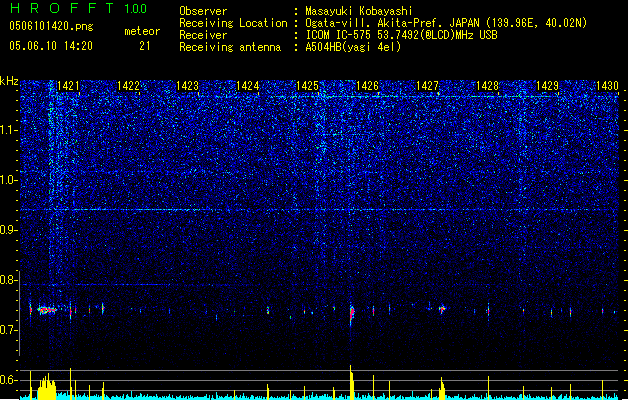The image size is (629, 400).
Task: Click the 1.1 kHz frequency tick label
Action: [x=8, y=130]
